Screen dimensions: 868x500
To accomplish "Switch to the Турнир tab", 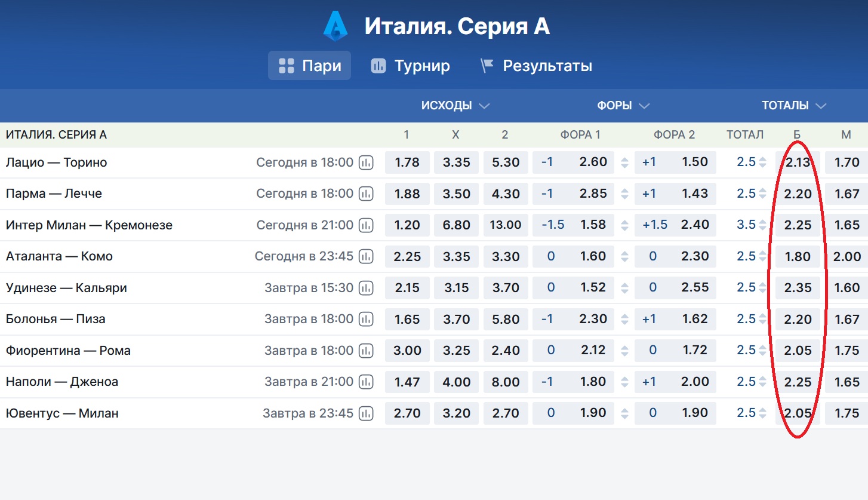I will tap(410, 66).
